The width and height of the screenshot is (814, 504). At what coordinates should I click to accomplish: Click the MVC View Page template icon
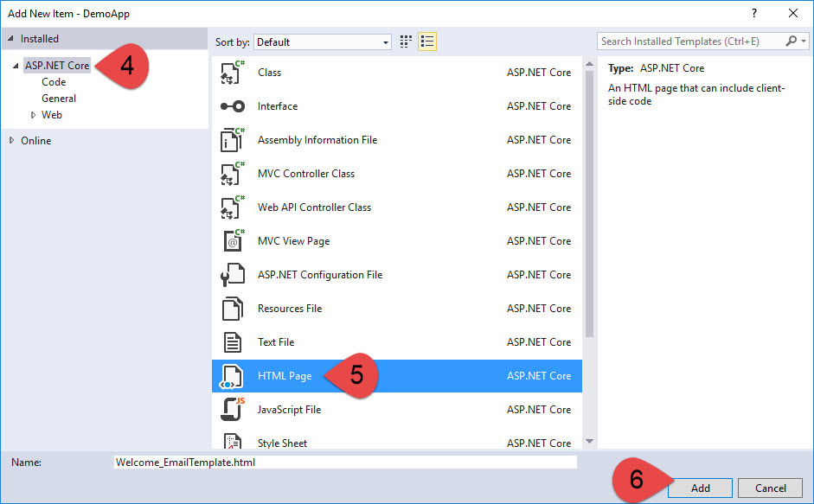coord(232,240)
